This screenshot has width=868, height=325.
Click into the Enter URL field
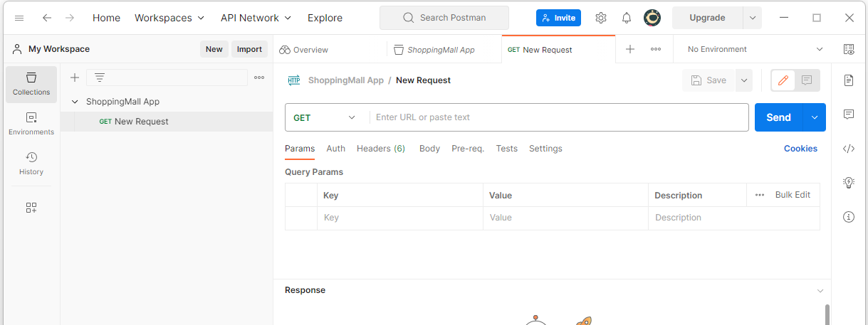559,117
